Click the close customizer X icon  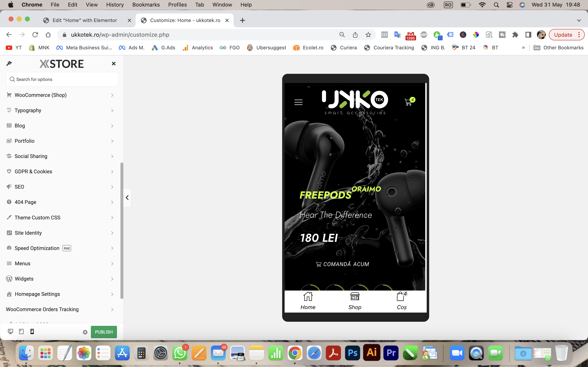(114, 63)
